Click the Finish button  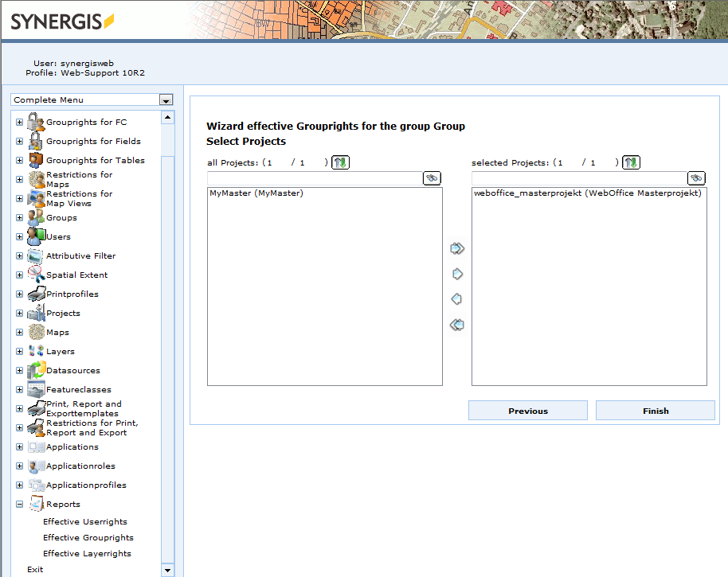tap(655, 410)
